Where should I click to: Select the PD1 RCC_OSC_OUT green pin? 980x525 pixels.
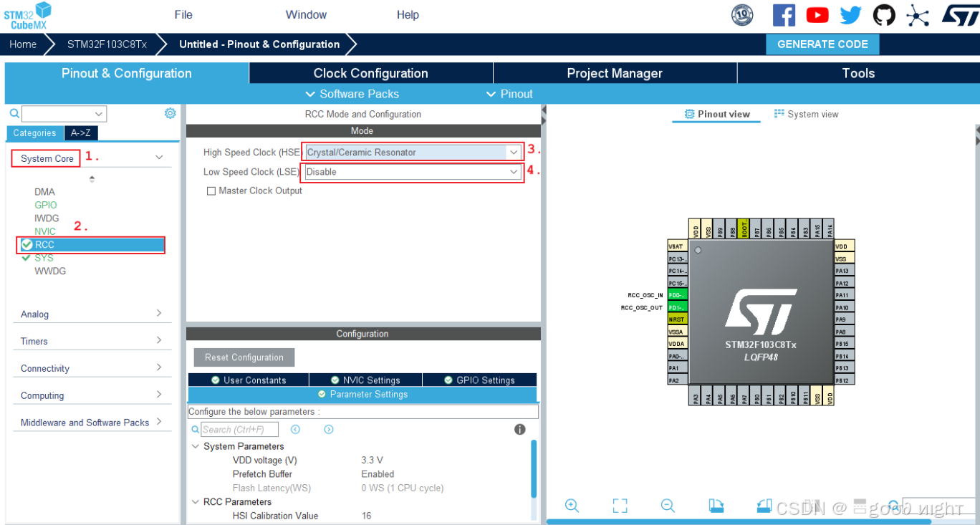(x=677, y=307)
